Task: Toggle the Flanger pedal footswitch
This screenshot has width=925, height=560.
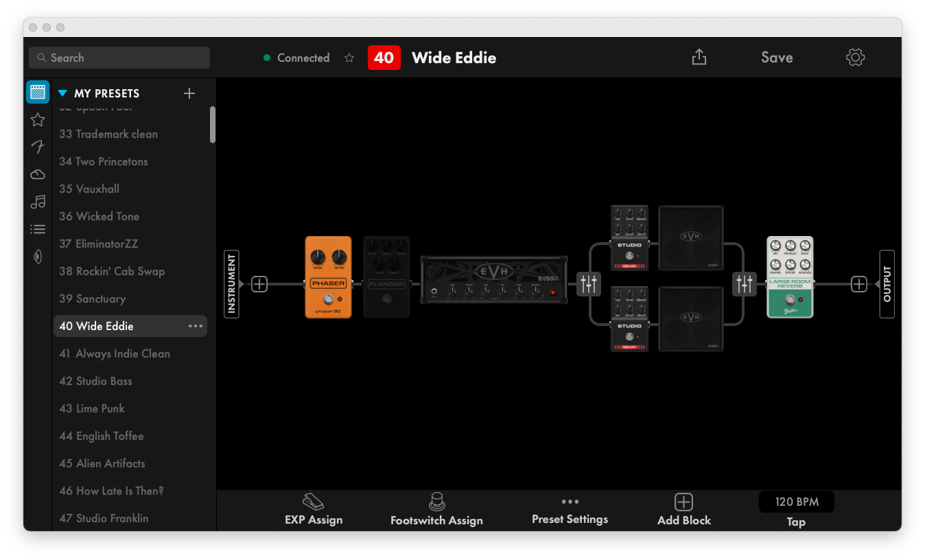Action: tap(386, 300)
